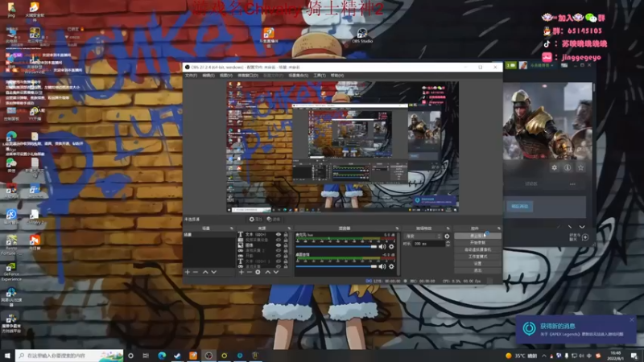Remove the selected source with minus icon
The image size is (644, 362).
coord(250,272)
